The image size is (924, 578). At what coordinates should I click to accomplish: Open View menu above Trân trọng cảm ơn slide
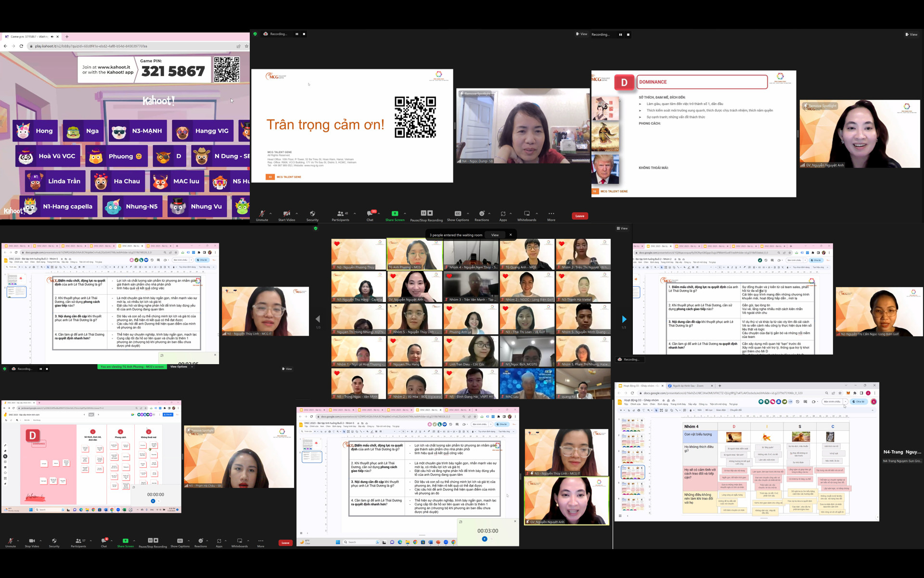(x=582, y=34)
